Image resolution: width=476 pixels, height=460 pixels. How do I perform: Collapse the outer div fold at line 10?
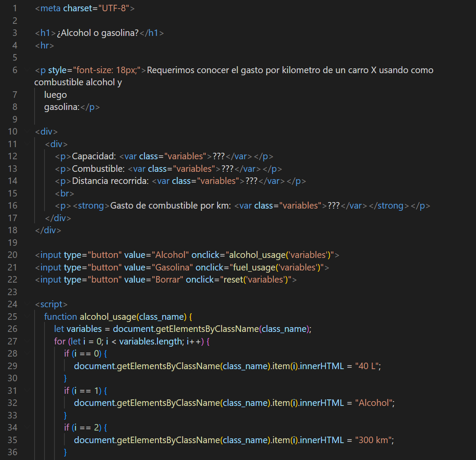point(28,132)
